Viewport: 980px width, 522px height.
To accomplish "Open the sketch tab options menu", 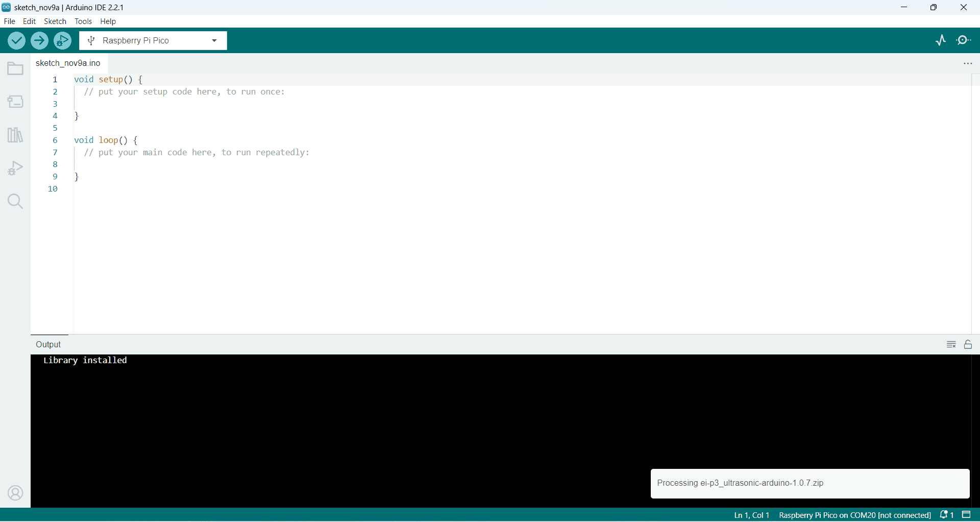I will point(968,63).
